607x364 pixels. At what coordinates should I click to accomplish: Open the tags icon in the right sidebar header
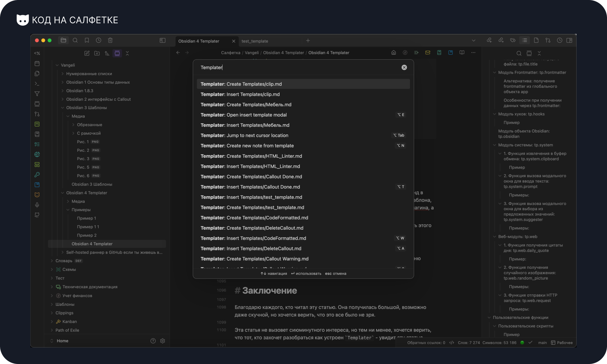(x=513, y=40)
